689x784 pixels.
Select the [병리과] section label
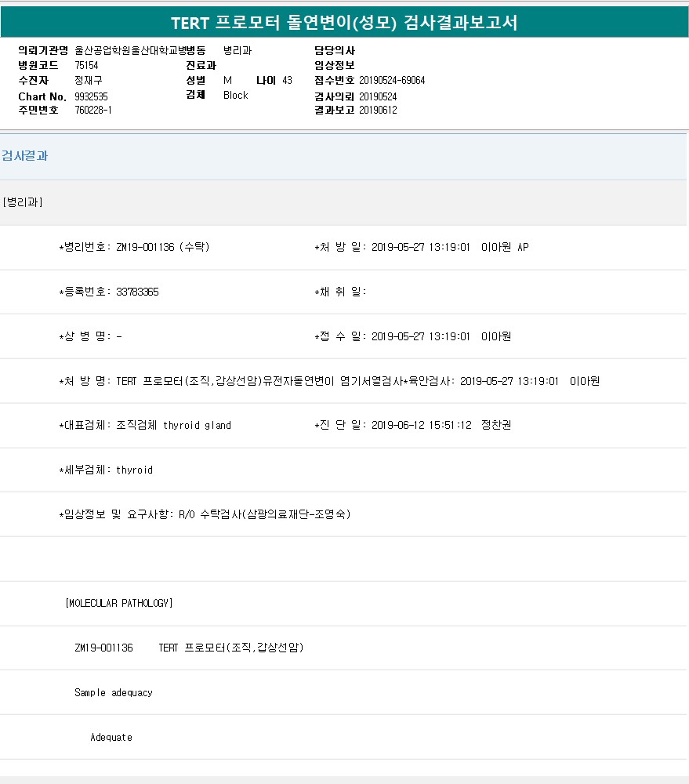click(23, 202)
